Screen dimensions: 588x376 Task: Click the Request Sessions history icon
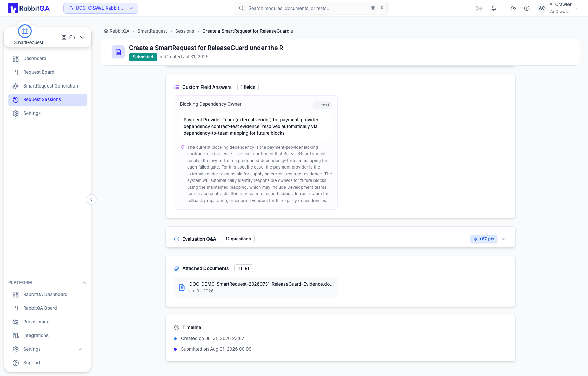coord(16,100)
